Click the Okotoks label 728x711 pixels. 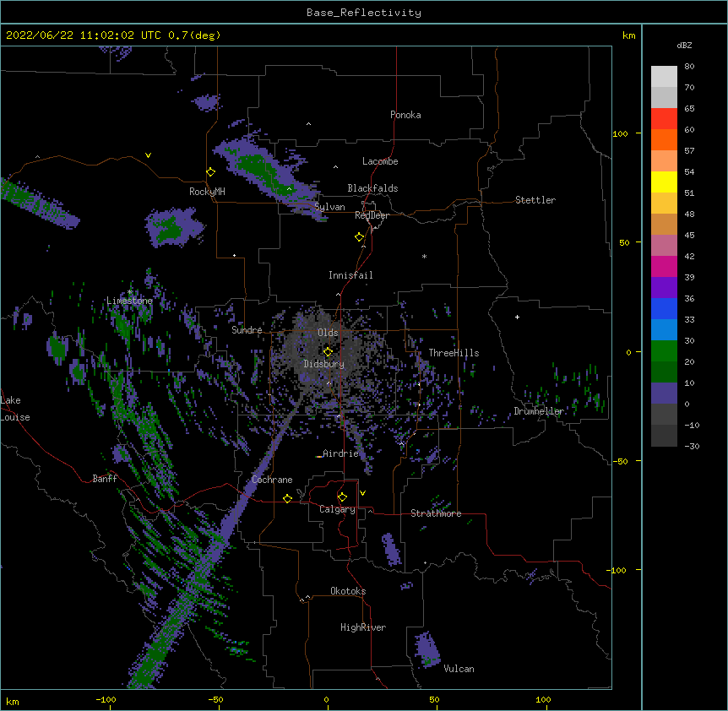[348, 591]
